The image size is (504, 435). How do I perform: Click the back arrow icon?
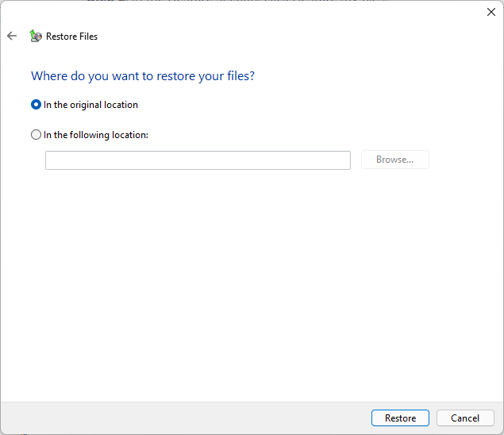click(x=12, y=36)
